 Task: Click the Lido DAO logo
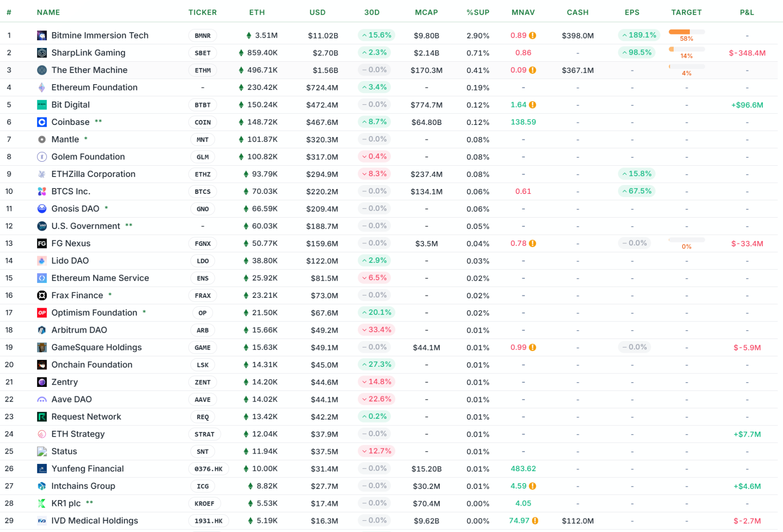(x=42, y=261)
